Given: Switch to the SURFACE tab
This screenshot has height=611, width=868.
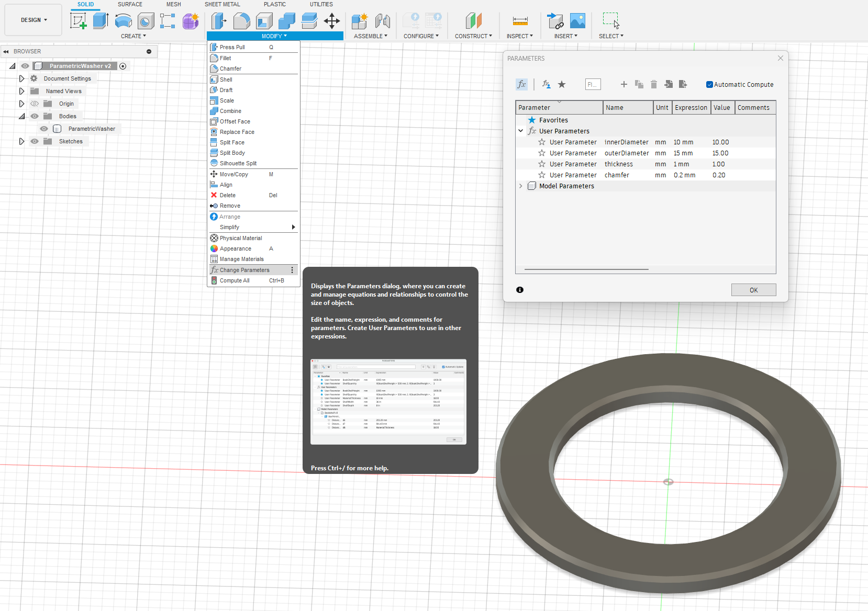Looking at the screenshot, I should (130, 4).
